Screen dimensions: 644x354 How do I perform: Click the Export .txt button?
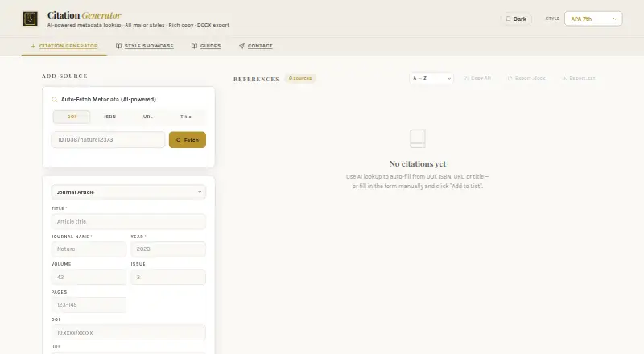(x=579, y=78)
